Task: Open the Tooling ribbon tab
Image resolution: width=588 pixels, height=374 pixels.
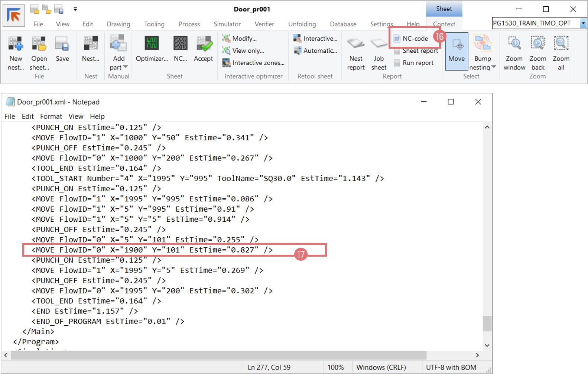Action: pyautogui.click(x=154, y=24)
